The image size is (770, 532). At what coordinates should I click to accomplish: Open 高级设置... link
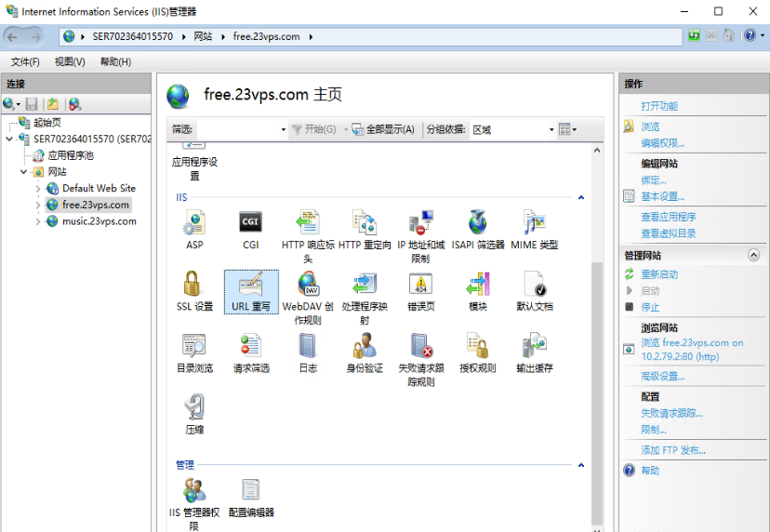[x=662, y=377]
